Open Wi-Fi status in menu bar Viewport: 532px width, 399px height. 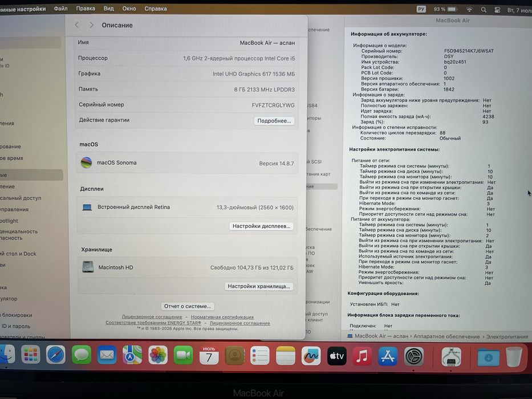(469, 10)
